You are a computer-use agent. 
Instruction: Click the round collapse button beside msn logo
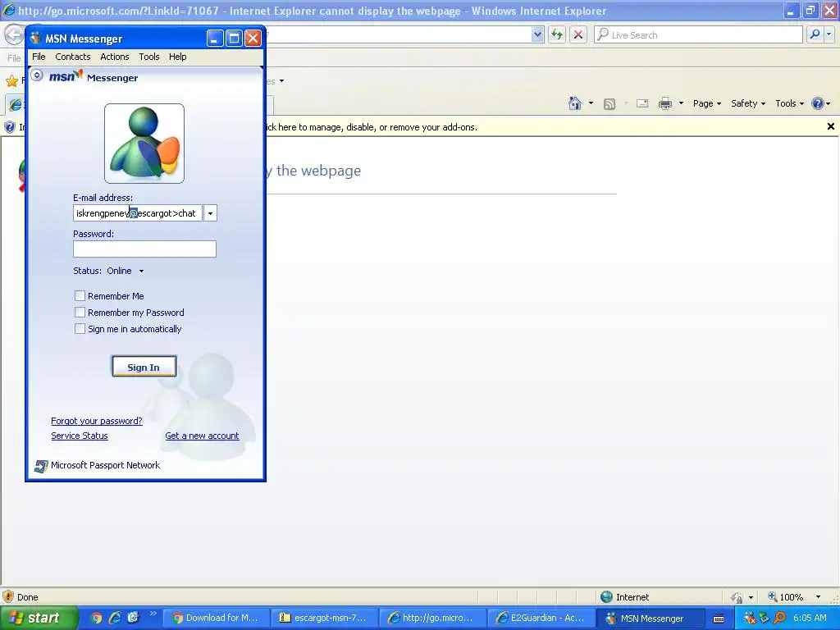click(x=37, y=75)
